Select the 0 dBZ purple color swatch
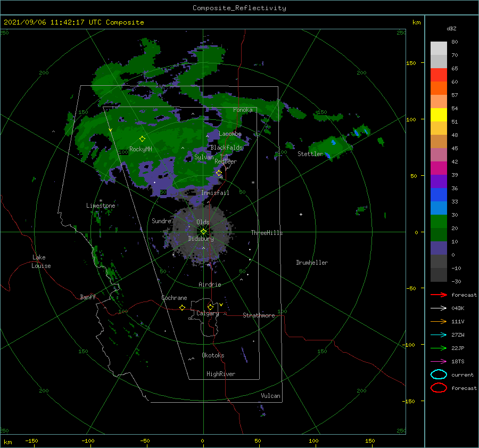 (x=439, y=248)
